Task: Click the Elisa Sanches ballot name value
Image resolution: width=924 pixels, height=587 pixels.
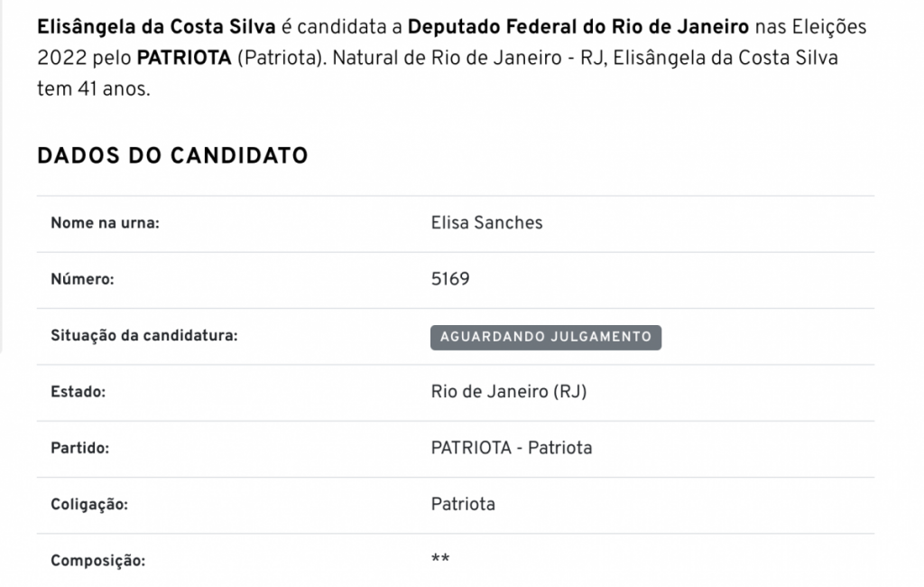Action: pos(487,223)
